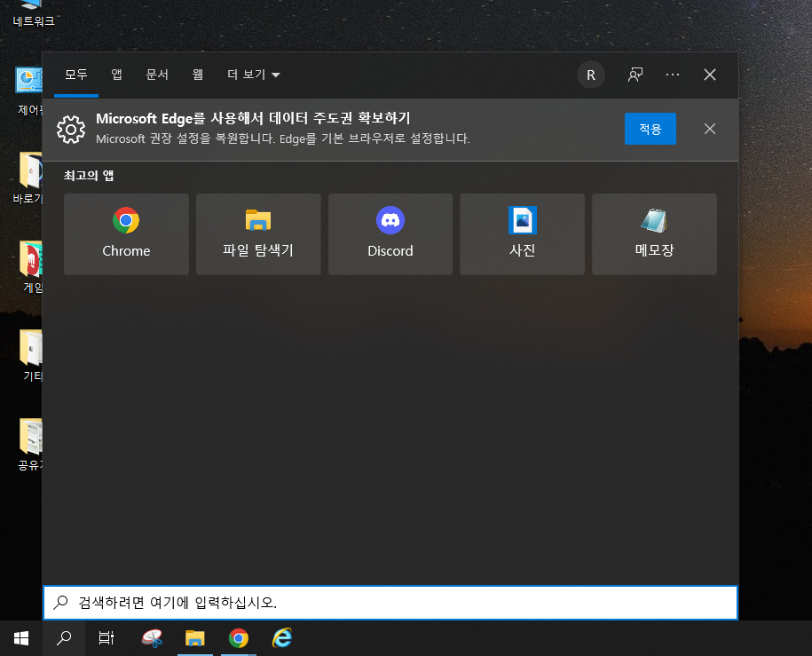Open Chrome from the taskbar
This screenshot has height=656, width=812.
click(238, 638)
